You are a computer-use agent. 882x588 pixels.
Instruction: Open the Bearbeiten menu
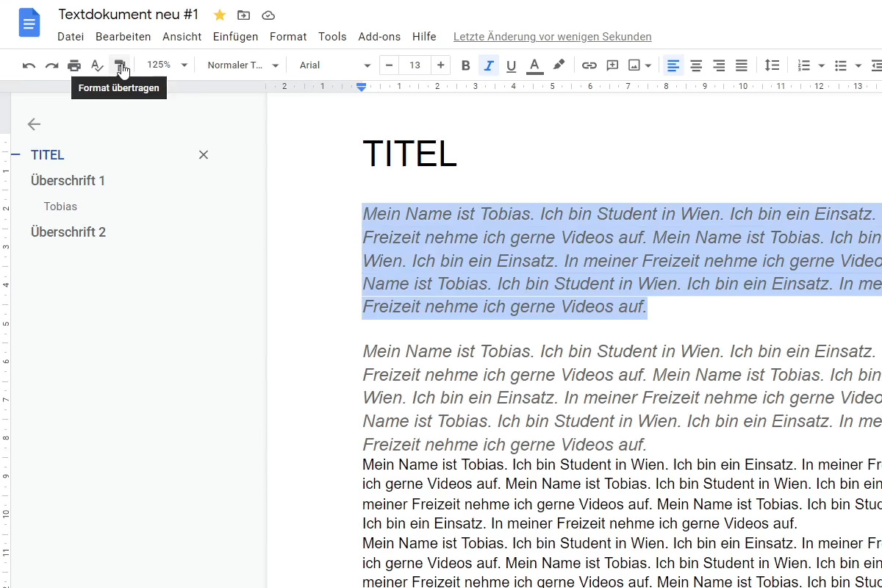[123, 37]
